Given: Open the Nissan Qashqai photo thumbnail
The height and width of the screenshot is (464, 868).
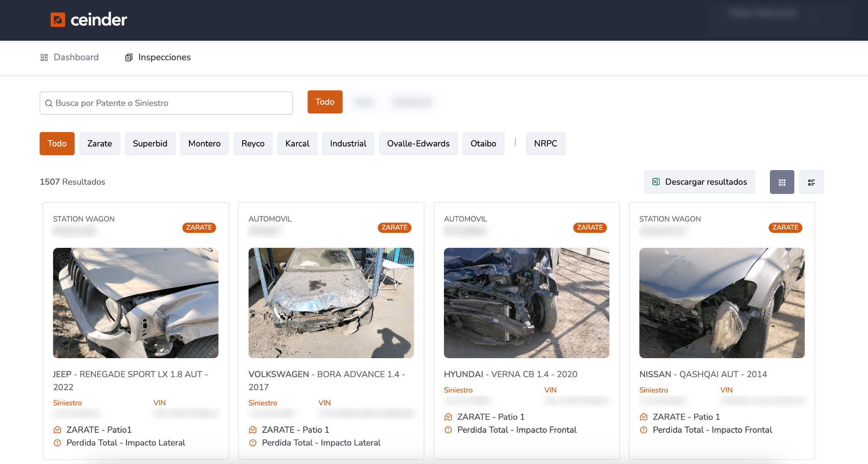Looking at the screenshot, I should coord(722,303).
